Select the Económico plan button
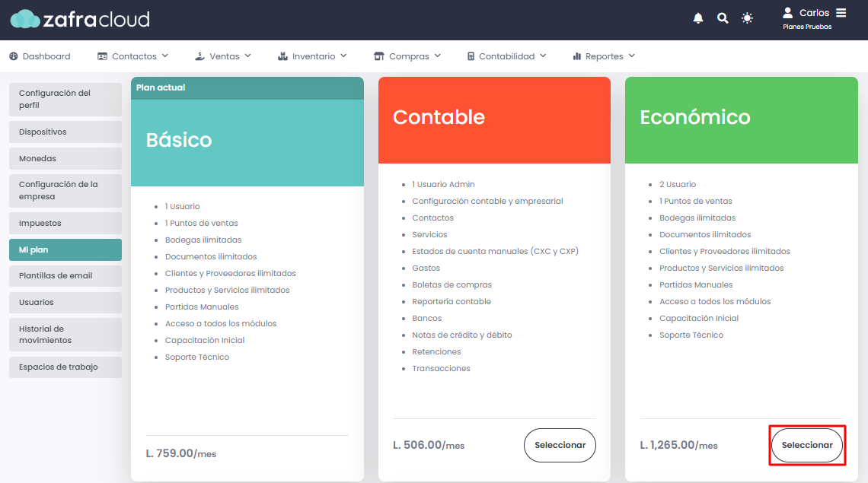 807,446
